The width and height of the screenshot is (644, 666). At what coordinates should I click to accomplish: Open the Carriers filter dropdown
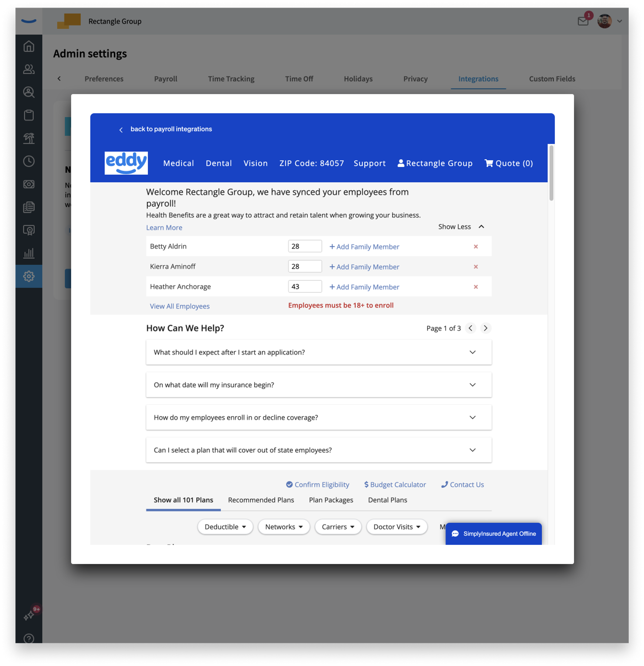coord(338,527)
